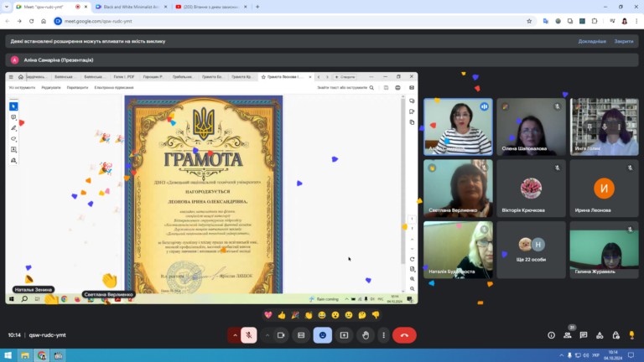Screen dimensions: 644x362
Task: Open meeting details info icon
Action: (x=551, y=335)
